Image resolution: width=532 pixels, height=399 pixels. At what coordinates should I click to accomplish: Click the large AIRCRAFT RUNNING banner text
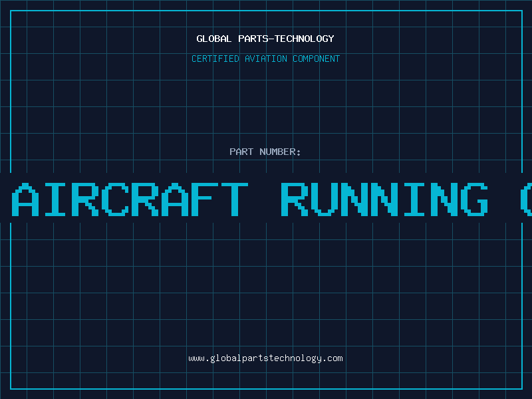coord(271,199)
